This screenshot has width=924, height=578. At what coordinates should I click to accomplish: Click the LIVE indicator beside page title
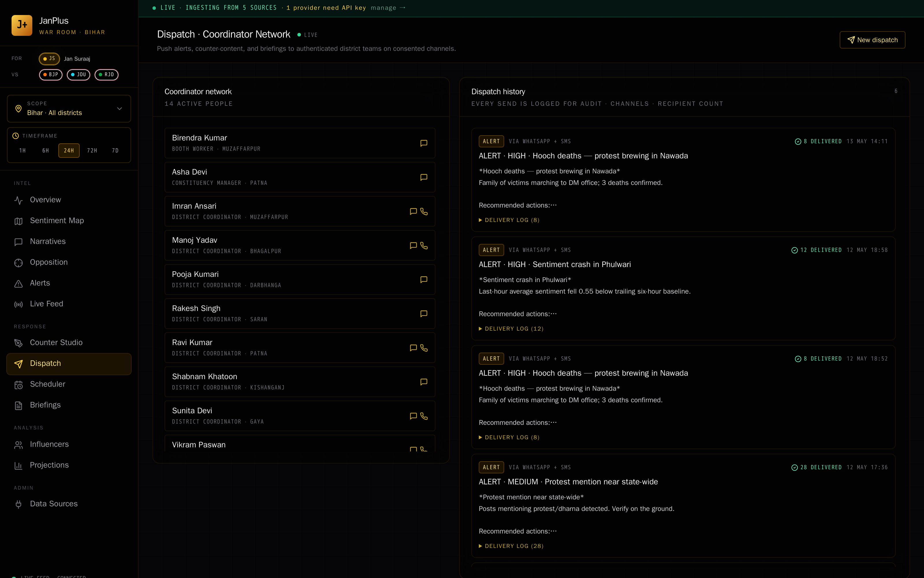click(x=307, y=35)
